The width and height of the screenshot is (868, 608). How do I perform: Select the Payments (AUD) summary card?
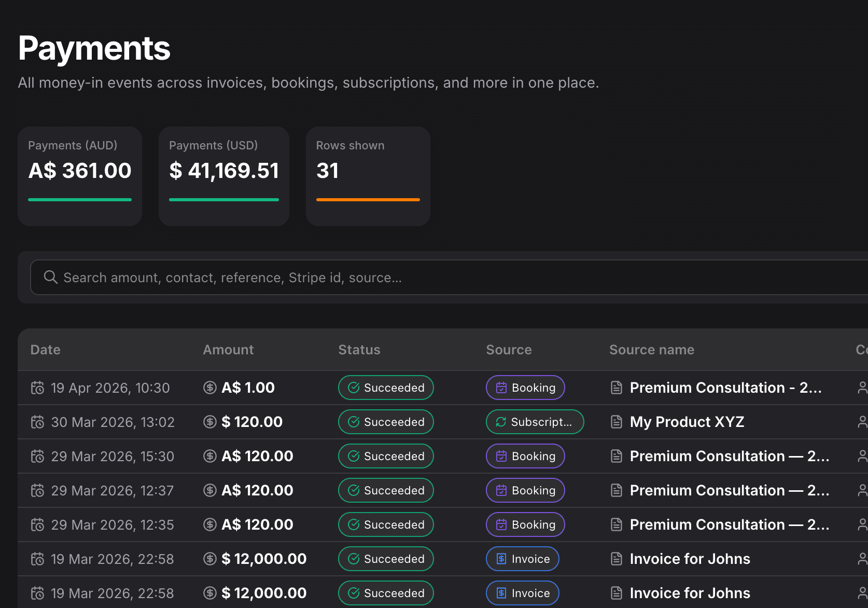coord(79,176)
